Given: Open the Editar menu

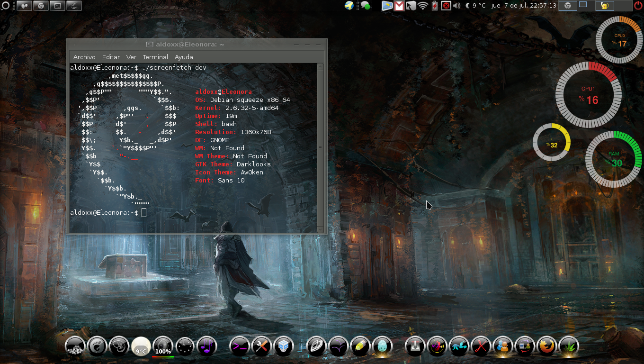Looking at the screenshot, I should click(111, 57).
